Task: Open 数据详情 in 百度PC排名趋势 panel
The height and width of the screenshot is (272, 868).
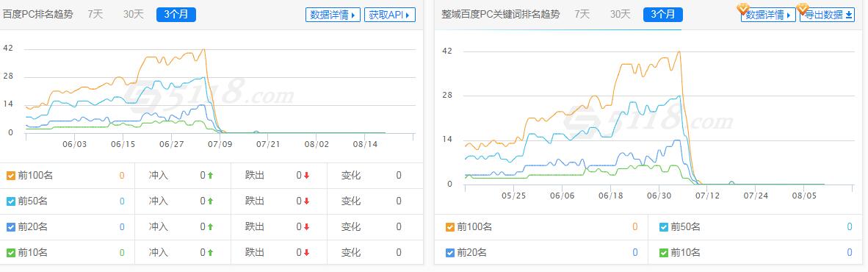Action: coord(333,15)
